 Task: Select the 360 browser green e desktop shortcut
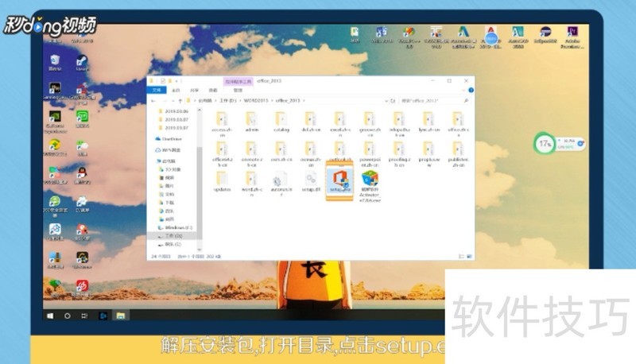55,206
